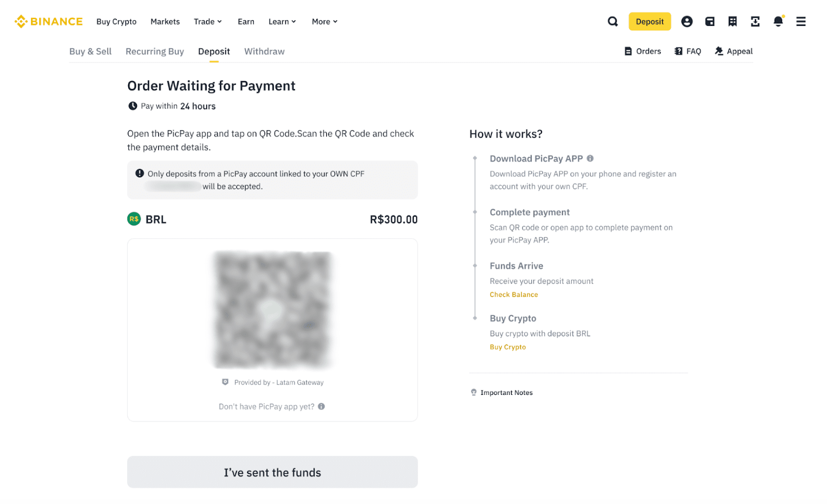Click the blurred PicPay QR code
Screen dimensions: 827x504
[272, 309]
